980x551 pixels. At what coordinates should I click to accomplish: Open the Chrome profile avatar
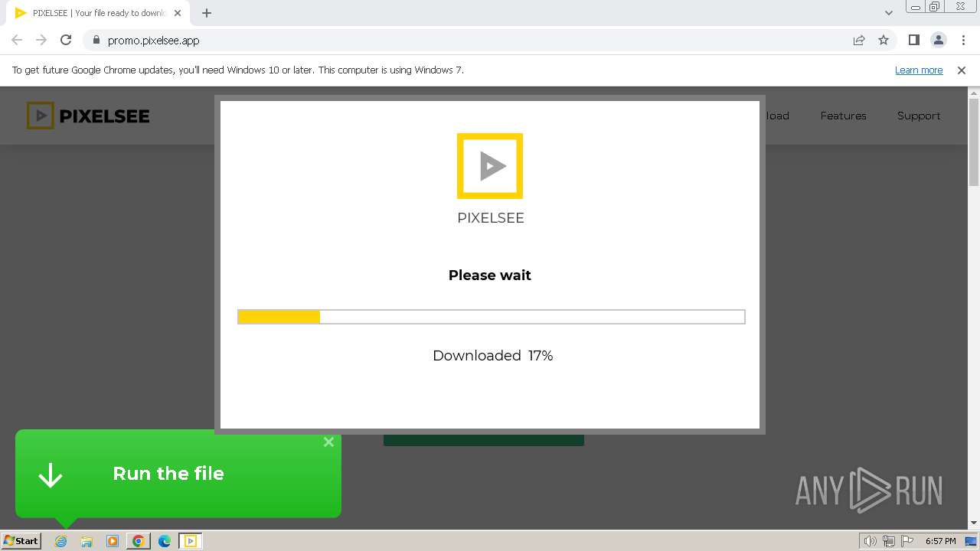[x=938, y=41]
